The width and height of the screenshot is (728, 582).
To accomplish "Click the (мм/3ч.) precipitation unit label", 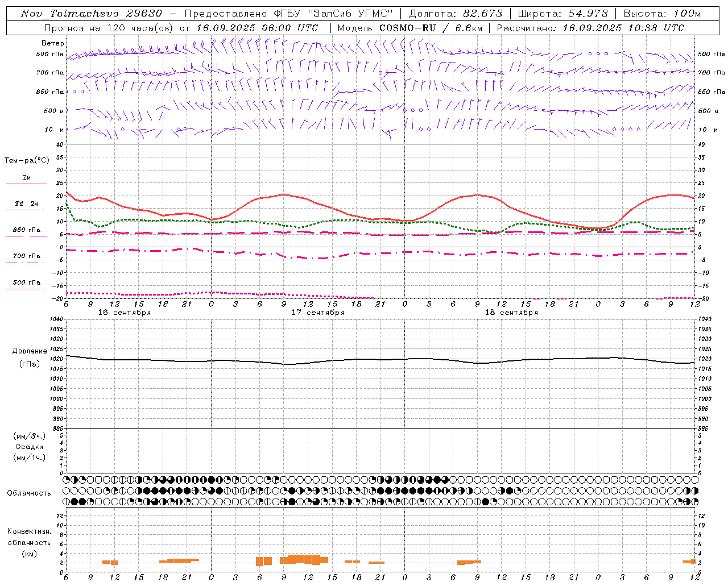I will coord(30,436).
